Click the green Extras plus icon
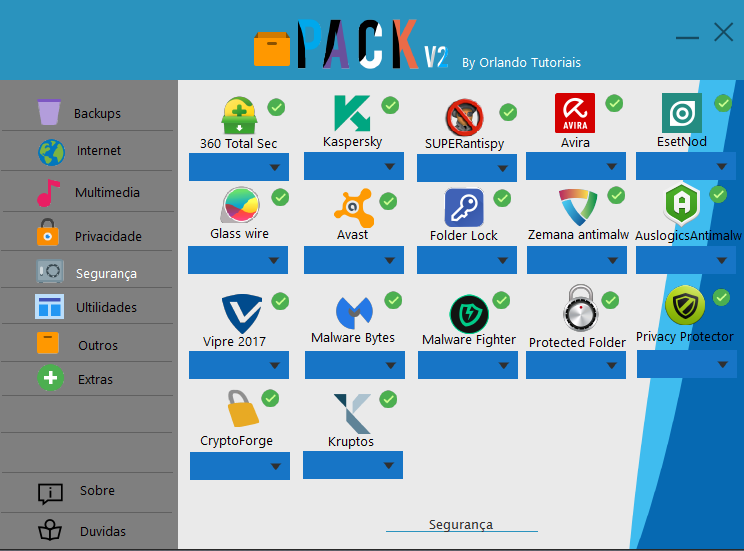This screenshot has width=744, height=551. 50,378
